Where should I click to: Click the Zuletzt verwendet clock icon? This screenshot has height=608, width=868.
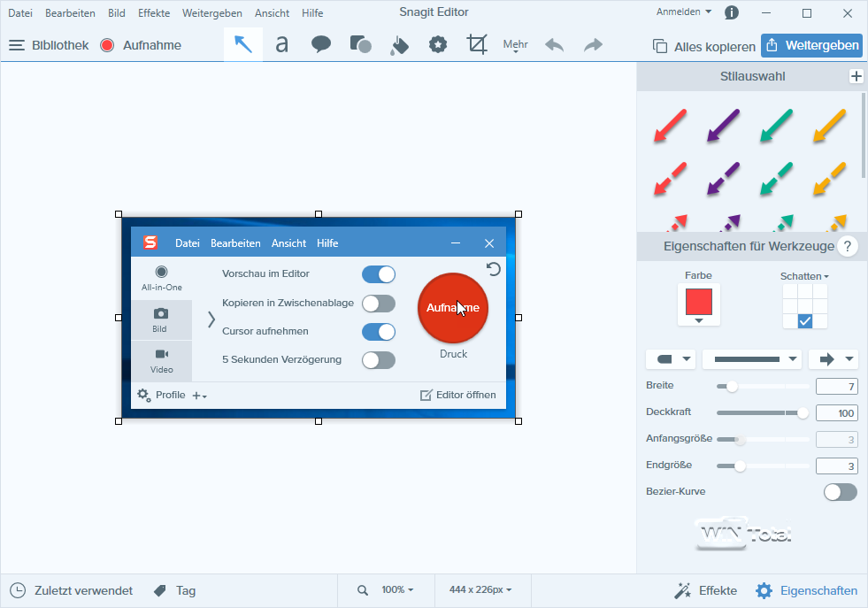click(x=18, y=591)
